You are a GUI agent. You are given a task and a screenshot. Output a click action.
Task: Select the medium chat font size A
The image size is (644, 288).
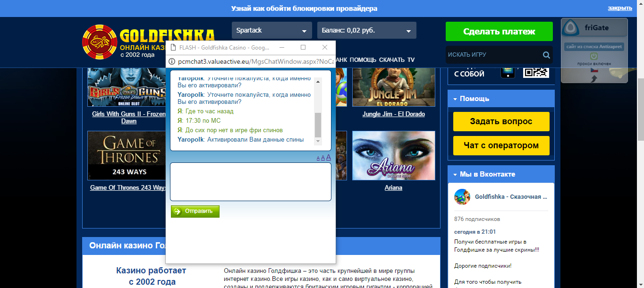click(x=322, y=158)
